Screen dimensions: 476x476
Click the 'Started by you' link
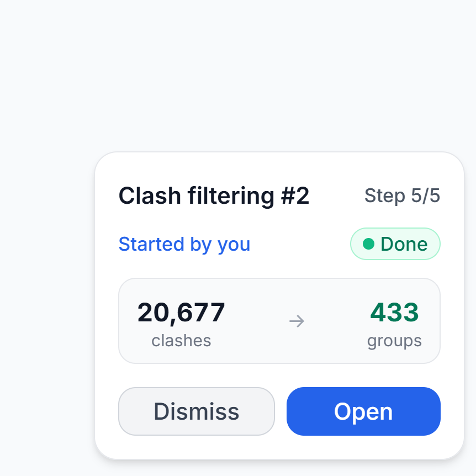click(x=184, y=244)
